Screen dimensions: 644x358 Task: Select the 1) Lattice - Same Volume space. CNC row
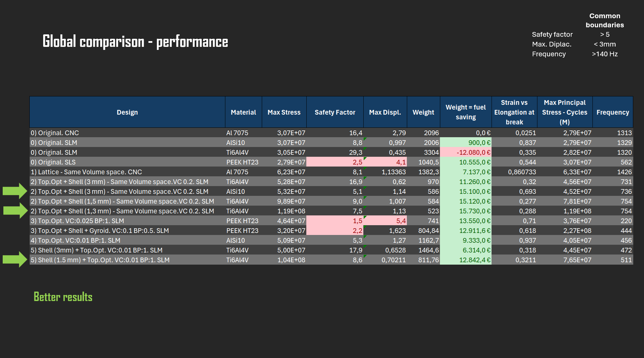tap(127, 172)
